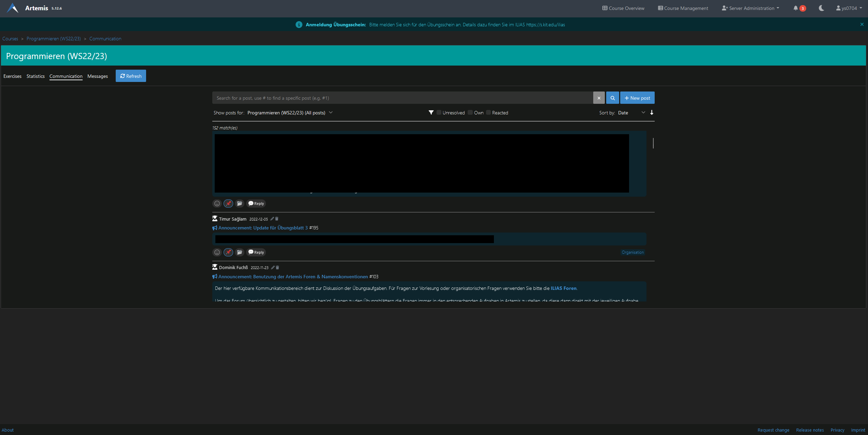The width and height of the screenshot is (868, 435).
Task: Check the Own posts filter
Action: [x=470, y=112]
